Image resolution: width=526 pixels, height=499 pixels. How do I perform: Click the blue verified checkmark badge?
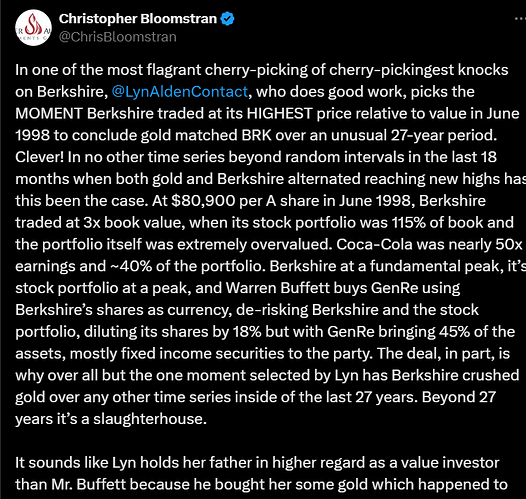(x=227, y=19)
